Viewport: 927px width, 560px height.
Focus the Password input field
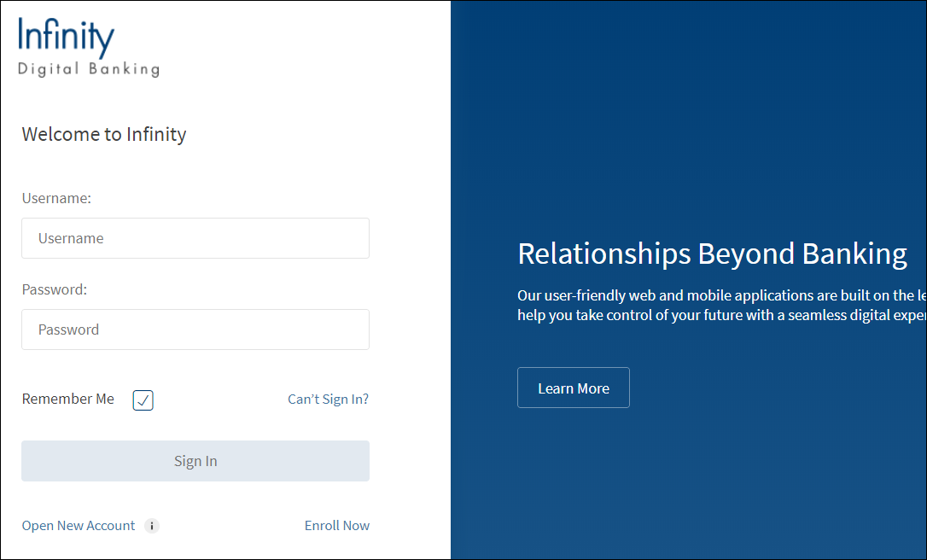195,330
